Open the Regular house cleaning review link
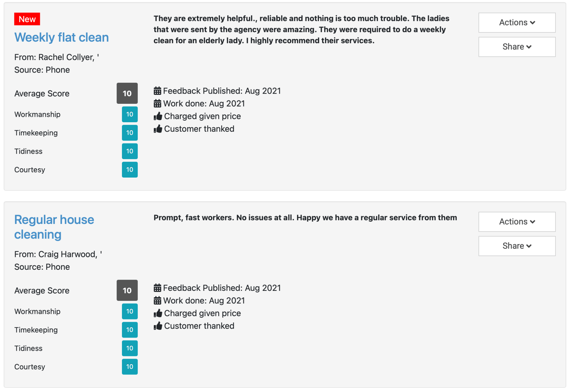Viewport: 571px width, 392px height. pyautogui.click(x=54, y=227)
